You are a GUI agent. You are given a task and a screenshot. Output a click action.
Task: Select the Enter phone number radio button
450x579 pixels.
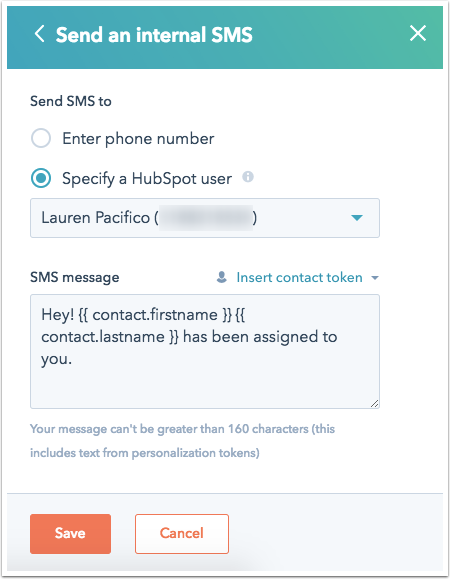coord(41,138)
